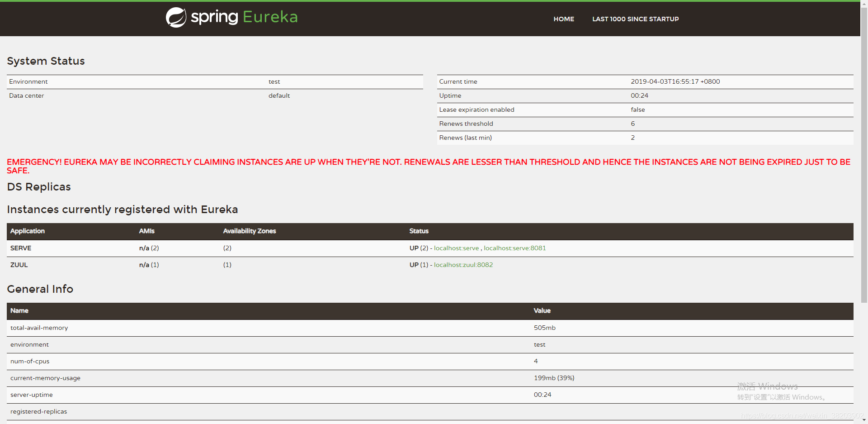Select the Lease expiration value false
The height and width of the screenshot is (424, 868).
(x=638, y=110)
